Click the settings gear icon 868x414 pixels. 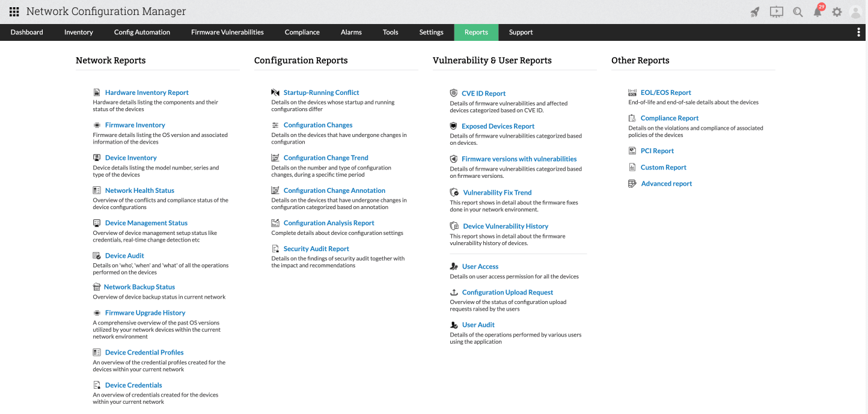837,11
